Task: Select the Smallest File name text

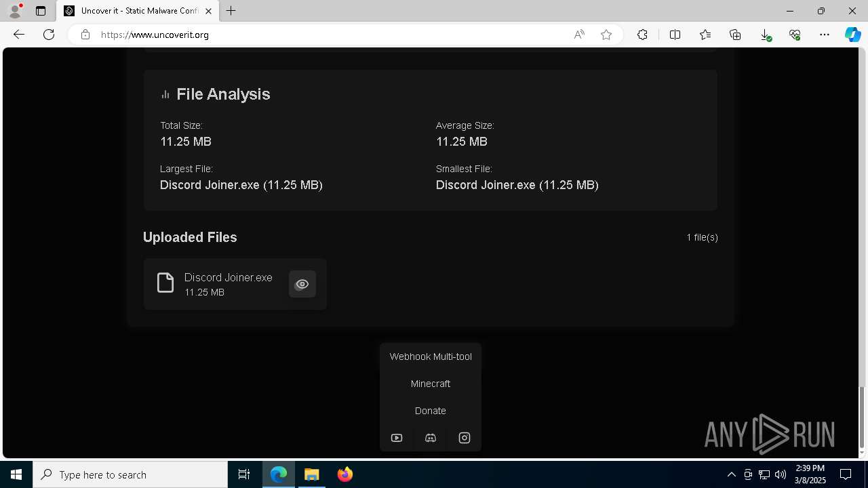Action: click(517, 185)
